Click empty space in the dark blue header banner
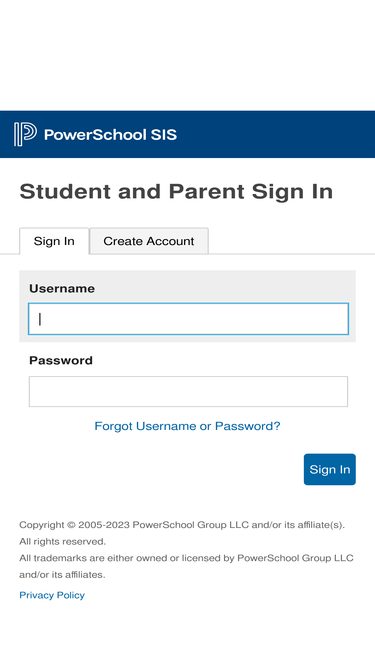Screen dimensions: 375x667 tap(276, 134)
